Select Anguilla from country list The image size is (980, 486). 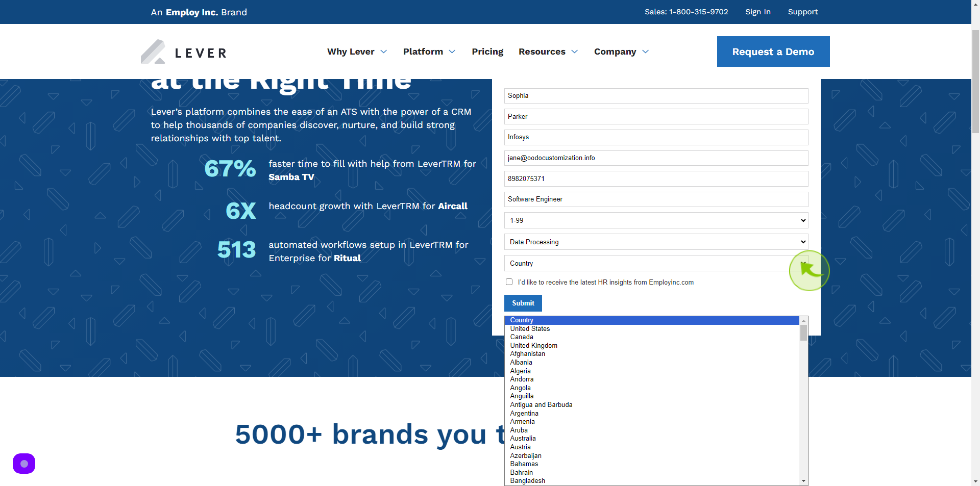pyautogui.click(x=652, y=396)
